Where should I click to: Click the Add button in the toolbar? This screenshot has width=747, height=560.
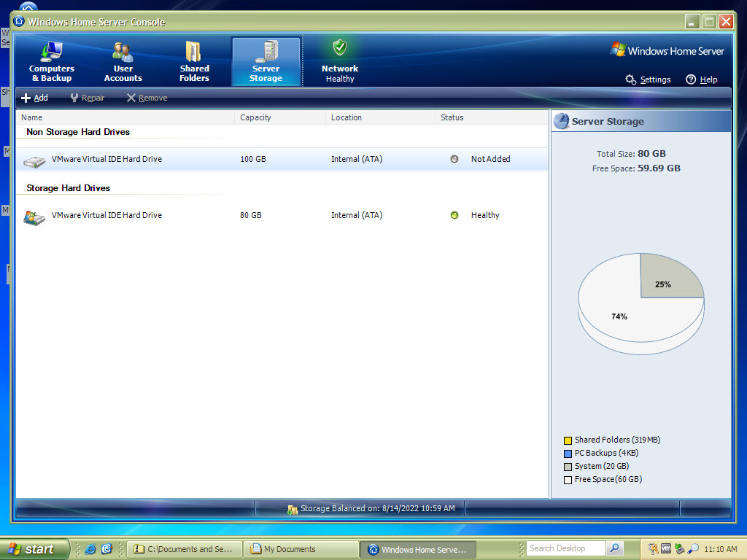point(34,98)
